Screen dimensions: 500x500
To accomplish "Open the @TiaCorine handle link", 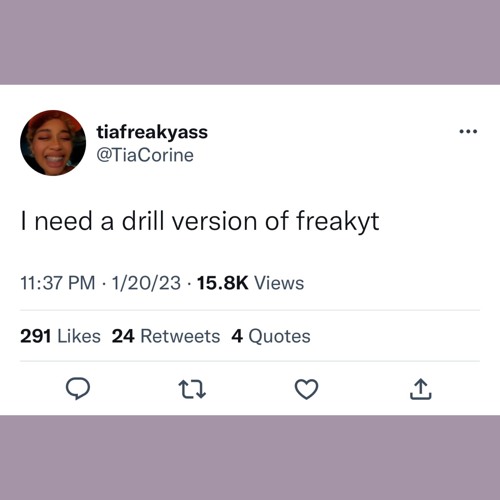I will (x=145, y=155).
